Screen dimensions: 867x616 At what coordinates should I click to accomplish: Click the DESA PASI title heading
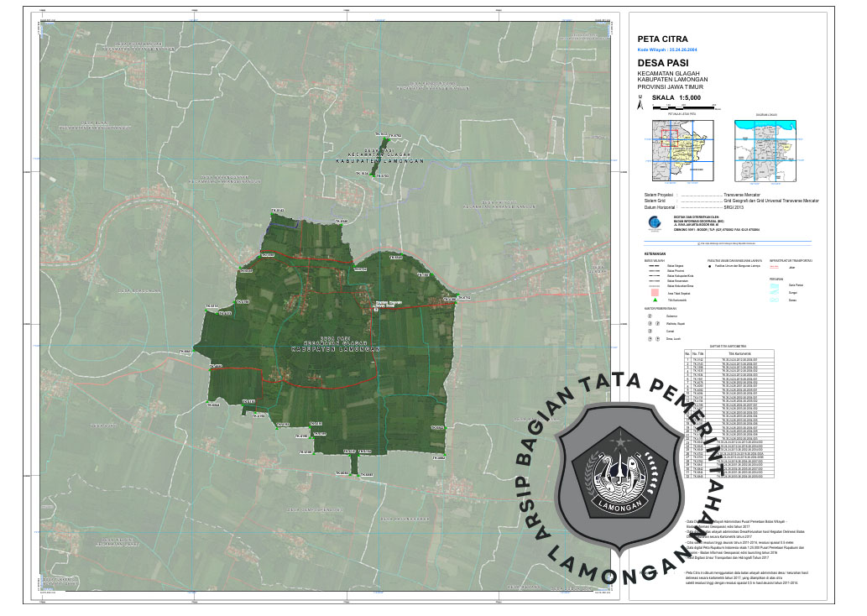pos(663,64)
